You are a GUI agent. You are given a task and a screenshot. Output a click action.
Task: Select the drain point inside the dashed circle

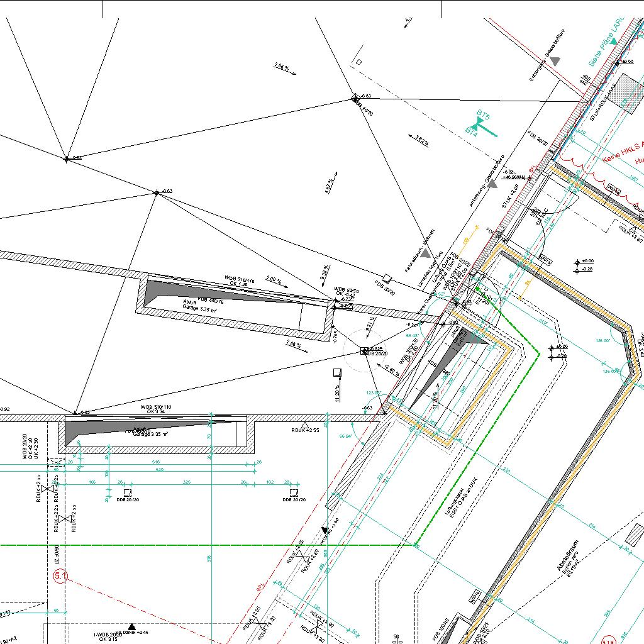pos(364,350)
